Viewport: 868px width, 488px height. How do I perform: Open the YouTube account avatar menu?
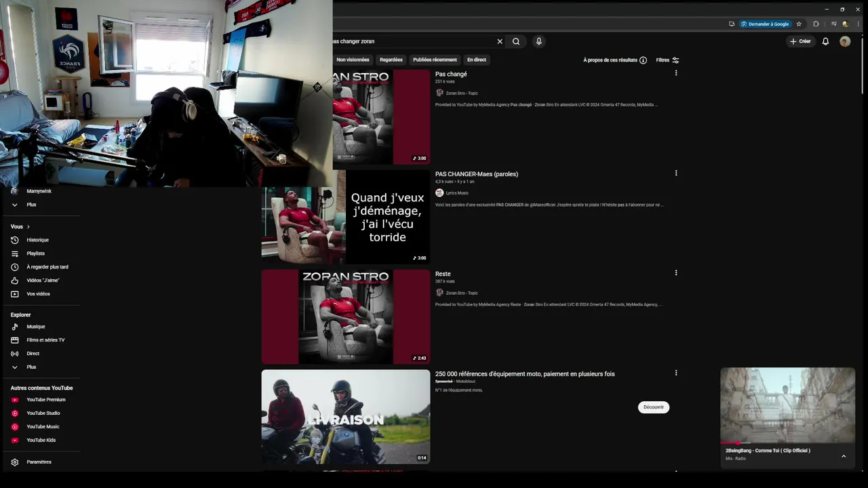845,41
